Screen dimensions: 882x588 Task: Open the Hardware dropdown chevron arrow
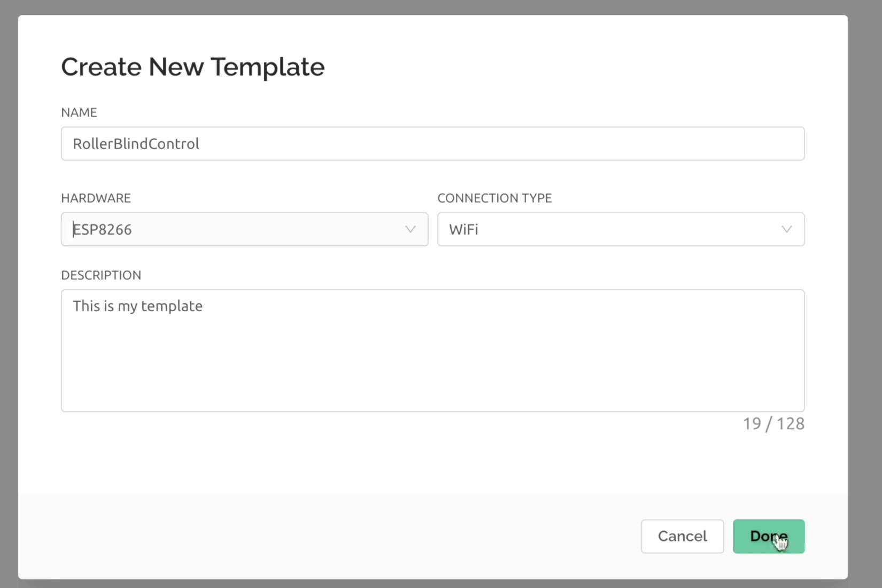tap(410, 229)
